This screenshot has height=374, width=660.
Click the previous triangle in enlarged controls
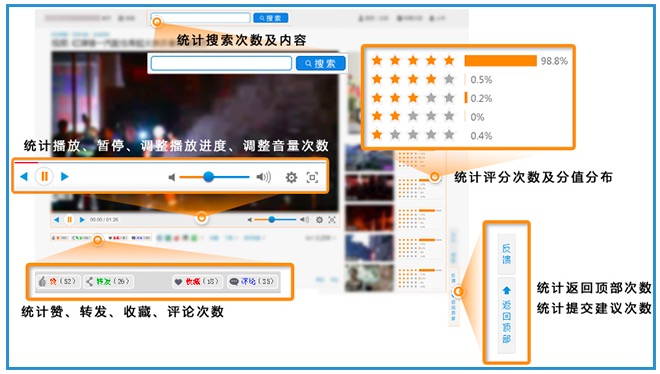(24, 176)
